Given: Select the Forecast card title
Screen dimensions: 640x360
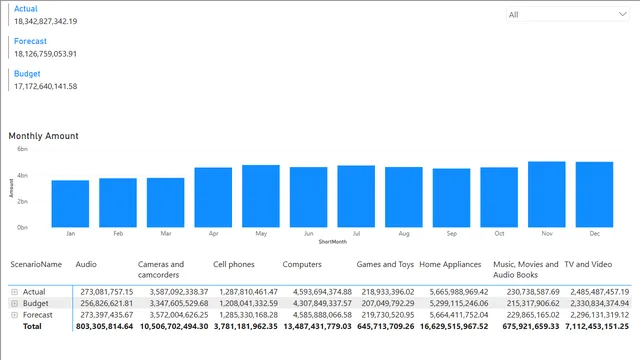Looking at the screenshot, I should click(x=30, y=41).
